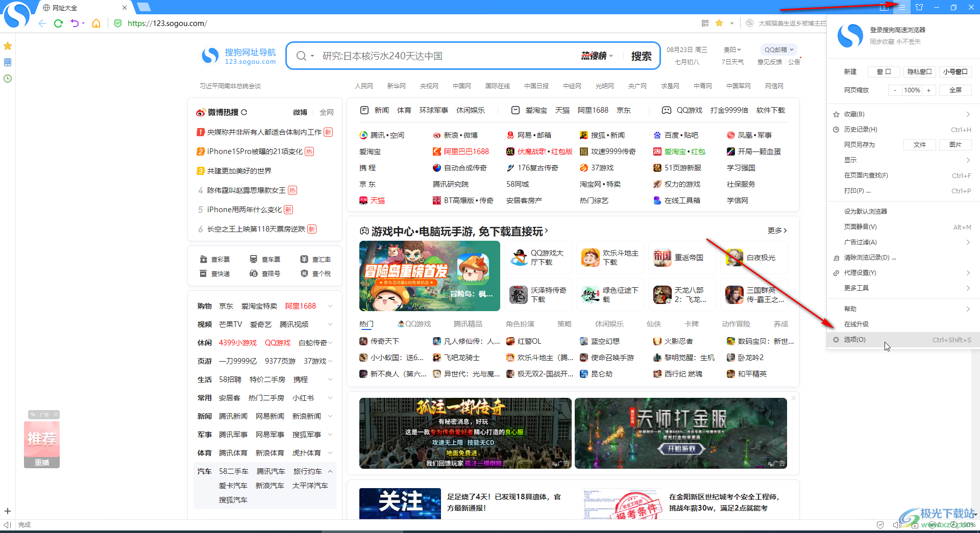Image resolution: width=980 pixels, height=533 pixels.
Task: Change the city with the 贵阳 dropdown
Action: pos(732,49)
